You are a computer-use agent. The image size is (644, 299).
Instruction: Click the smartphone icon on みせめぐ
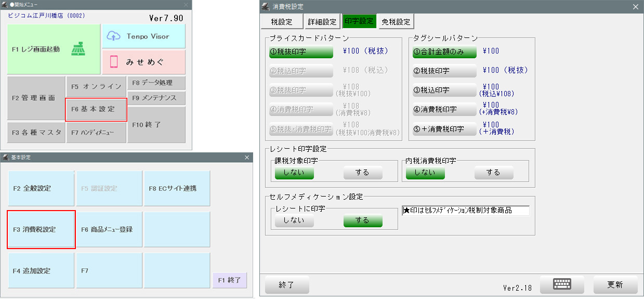[x=113, y=62]
